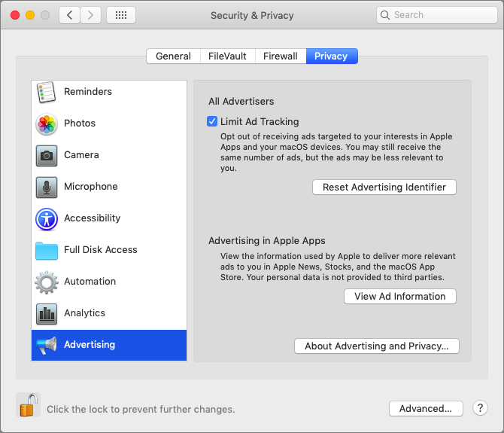Click Reset Advertising Identifier button
This screenshot has width=504, height=433.
coord(384,188)
